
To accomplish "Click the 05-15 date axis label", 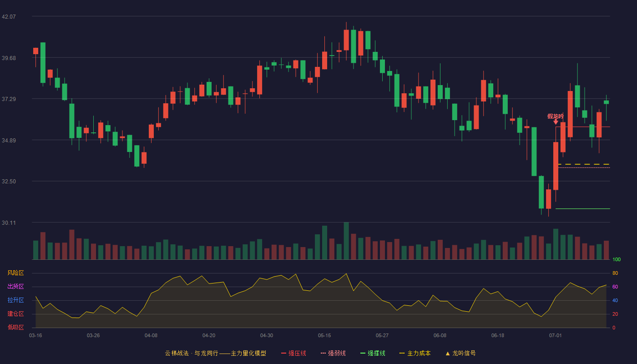I will pos(324,335).
